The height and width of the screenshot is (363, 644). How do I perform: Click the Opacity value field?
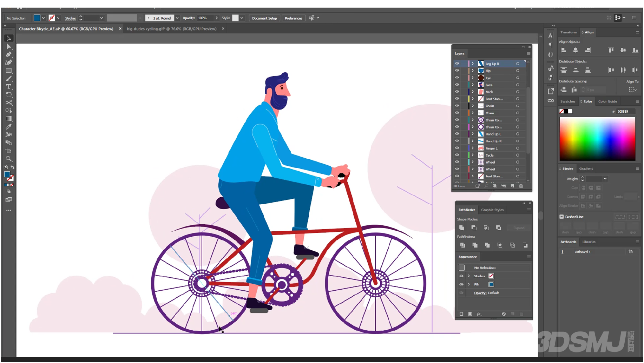[x=205, y=18]
